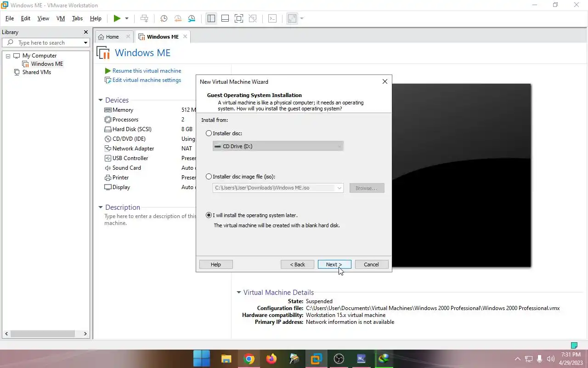Open the library search dropdown arrow
Image resolution: width=588 pixels, height=368 pixels.
click(x=85, y=43)
